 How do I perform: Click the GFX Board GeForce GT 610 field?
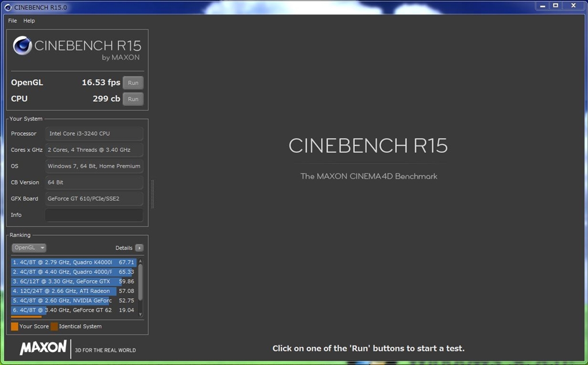pos(94,199)
